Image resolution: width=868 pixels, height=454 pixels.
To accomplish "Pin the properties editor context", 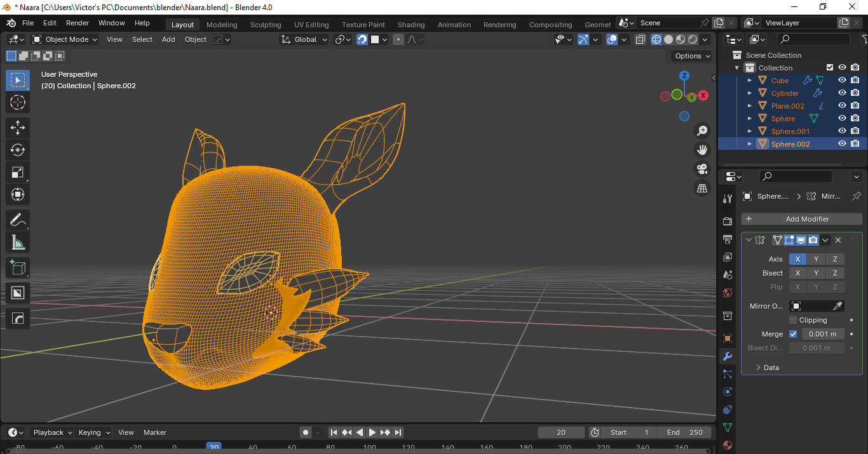I will (x=857, y=196).
